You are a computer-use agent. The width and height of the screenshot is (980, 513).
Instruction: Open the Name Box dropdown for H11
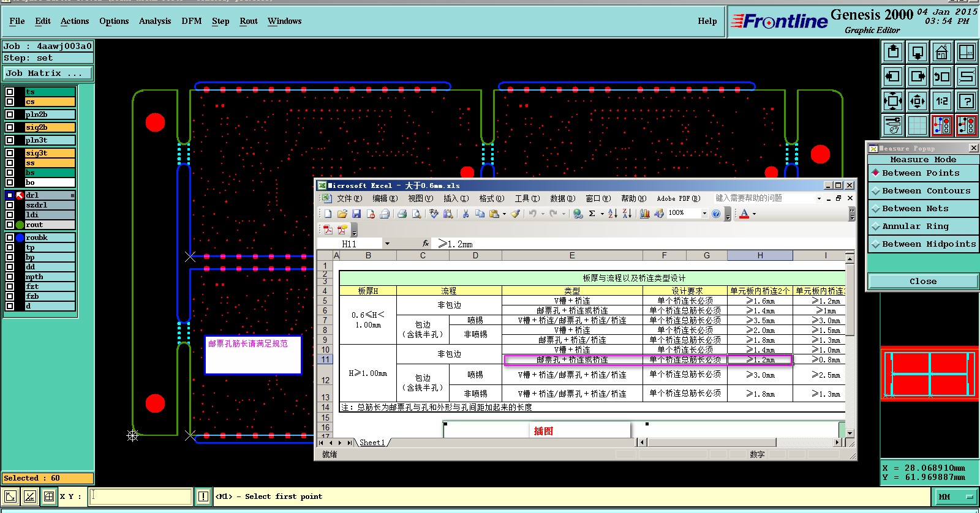point(387,244)
